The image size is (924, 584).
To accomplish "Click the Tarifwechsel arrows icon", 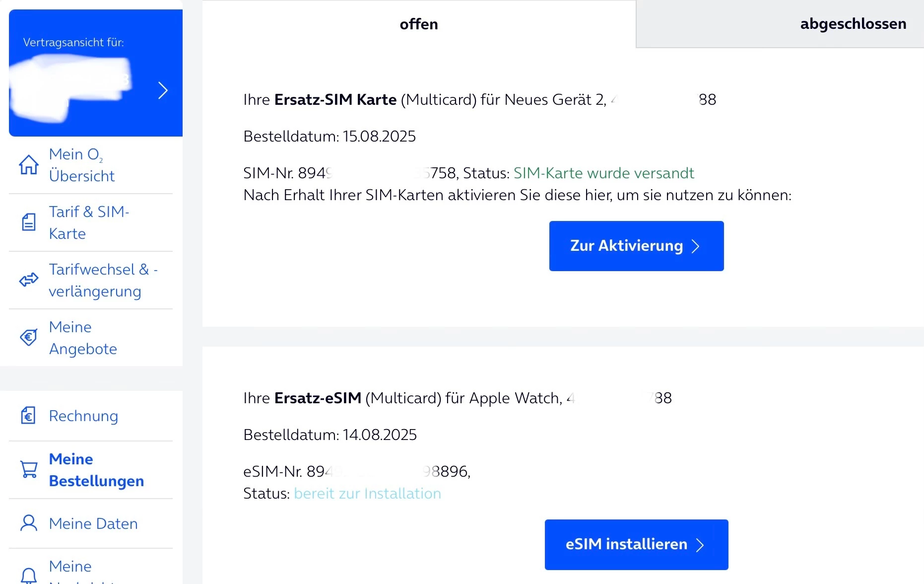I will [x=29, y=280].
